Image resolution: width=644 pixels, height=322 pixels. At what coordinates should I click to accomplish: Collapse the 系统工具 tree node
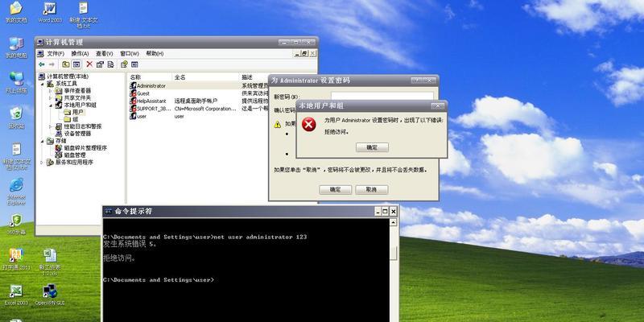pyautogui.click(x=42, y=84)
